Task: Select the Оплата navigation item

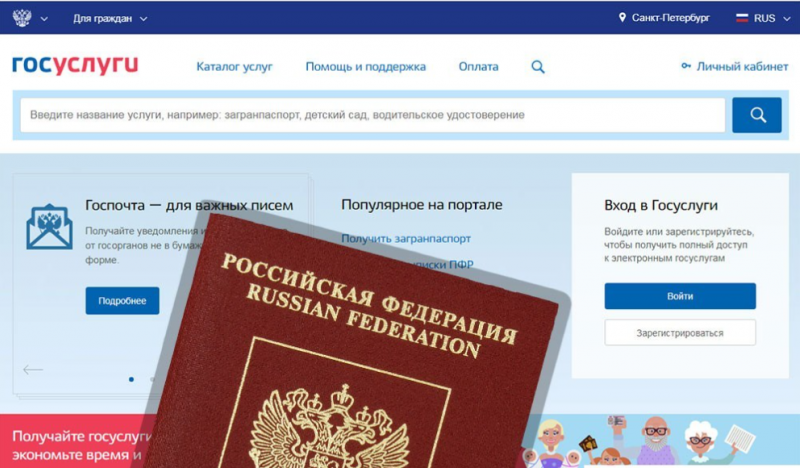Action: coord(478,66)
